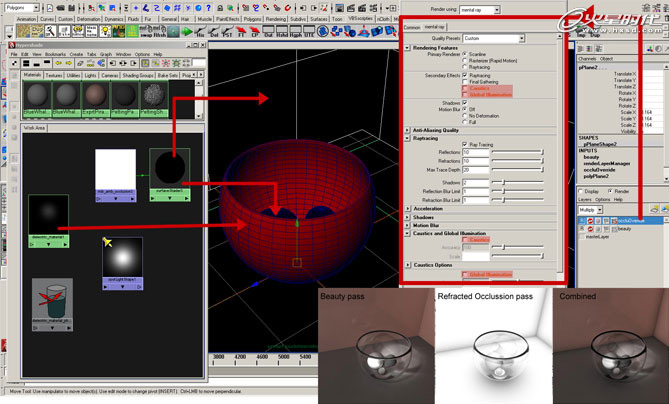Expand the Caustics Options section

click(x=407, y=265)
